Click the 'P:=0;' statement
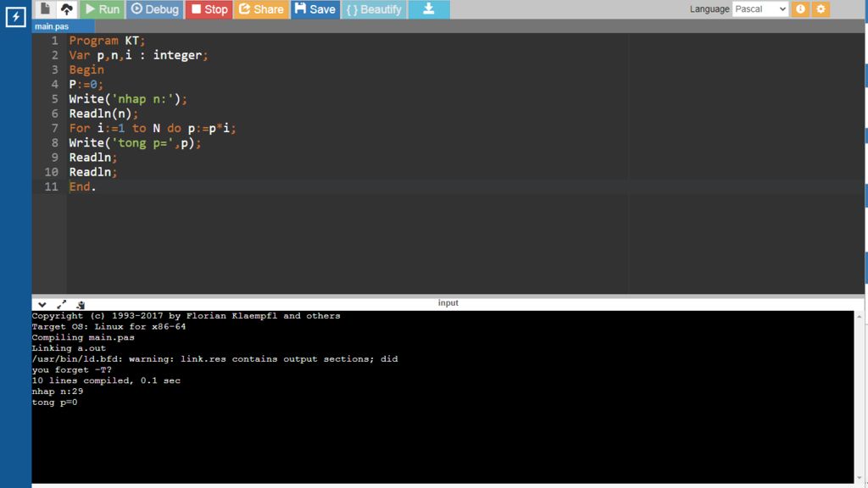868x488 pixels. pyautogui.click(x=86, y=84)
